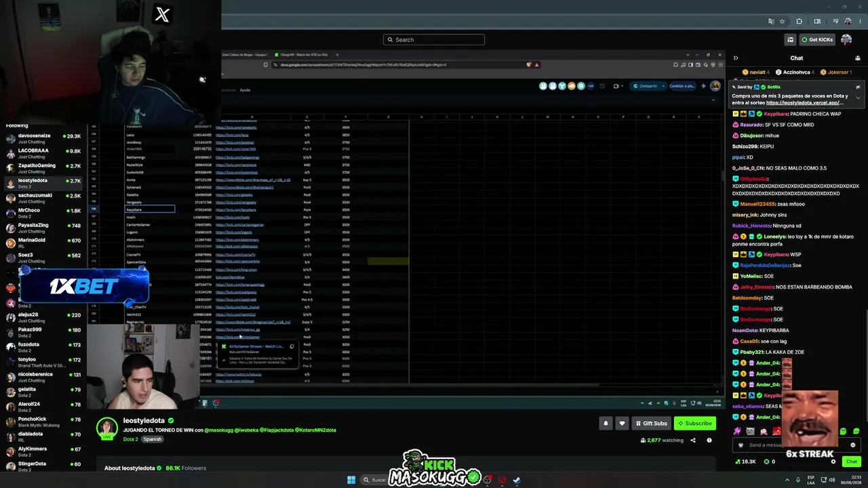The height and width of the screenshot is (488, 868).
Task: Open the chat viewers list icon
Action: click(856, 58)
